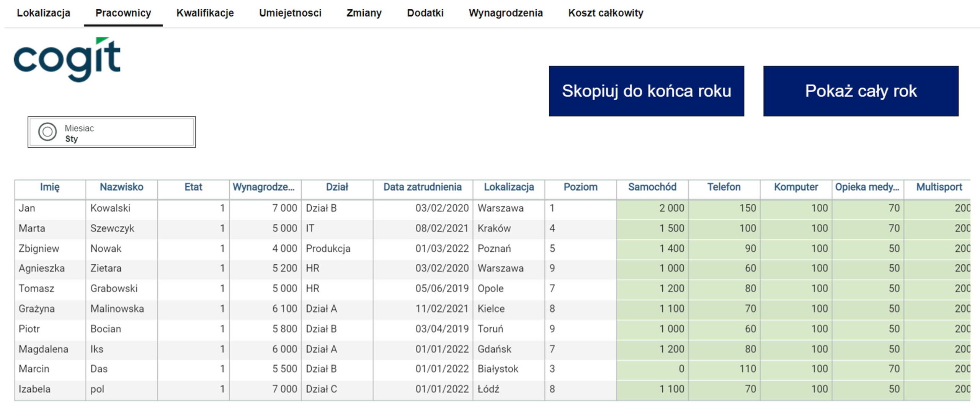Open the Miesiac Sty filter selector
This screenshot has width=980, height=415.
pyautogui.click(x=112, y=132)
